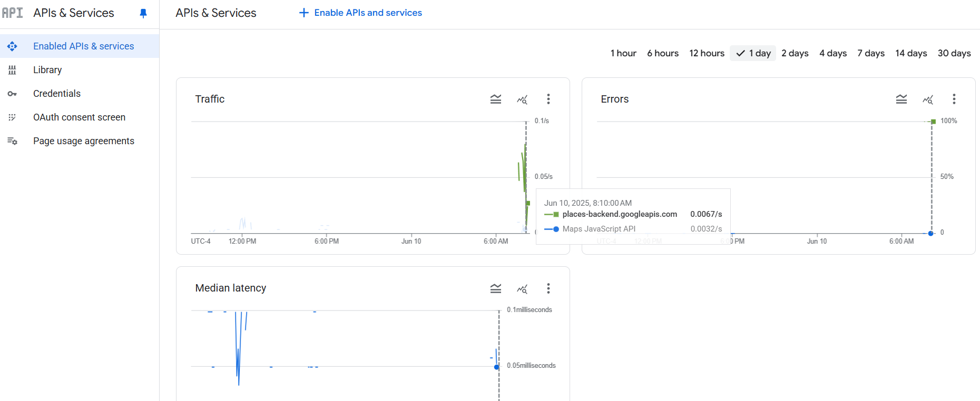Click Enable APIs and services

tap(360, 13)
